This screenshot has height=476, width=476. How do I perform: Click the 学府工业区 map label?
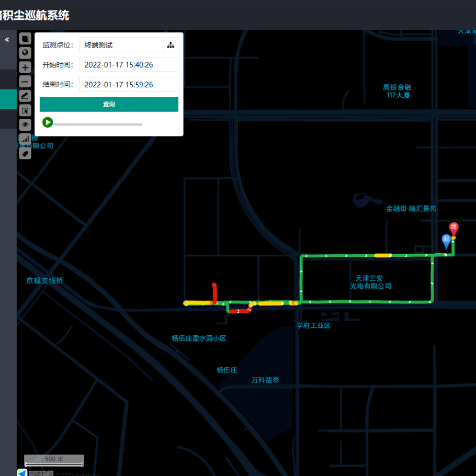point(313,325)
